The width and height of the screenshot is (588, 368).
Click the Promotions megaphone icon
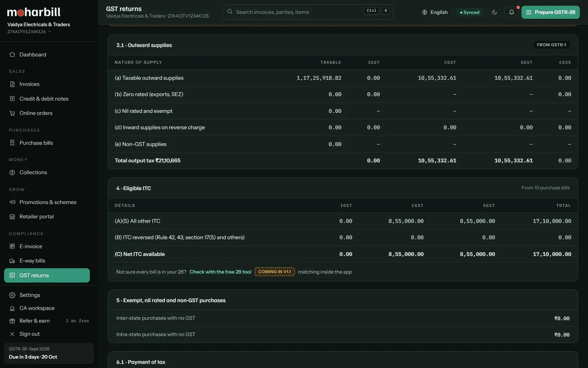pyautogui.click(x=12, y=202)
